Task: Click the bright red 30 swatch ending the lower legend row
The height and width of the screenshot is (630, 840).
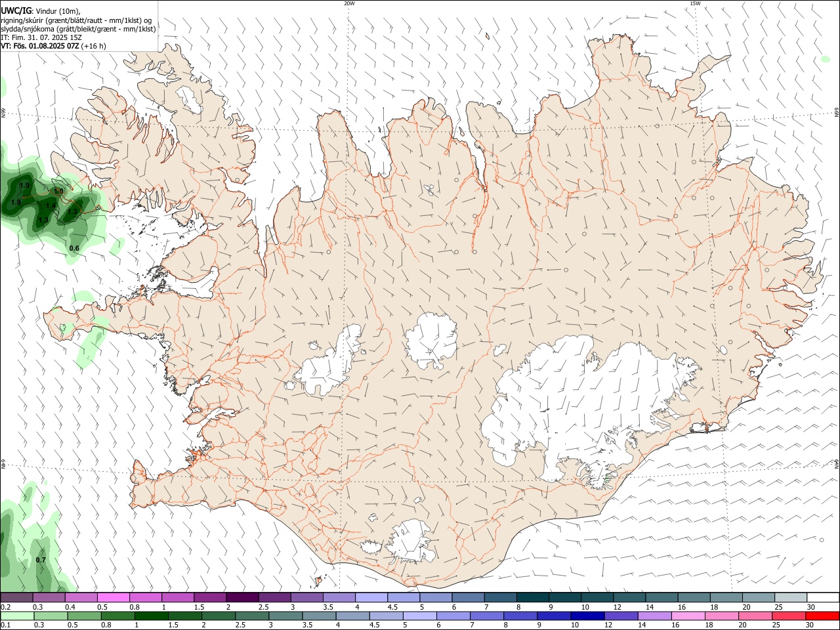Action: [823, 616]
